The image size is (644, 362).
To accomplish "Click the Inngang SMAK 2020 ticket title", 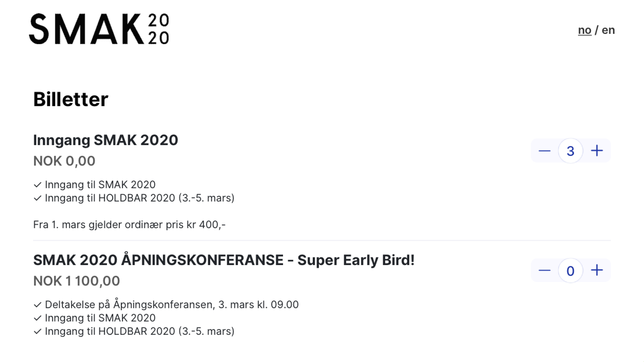I will pyautogui.click(x=106, y=140).
